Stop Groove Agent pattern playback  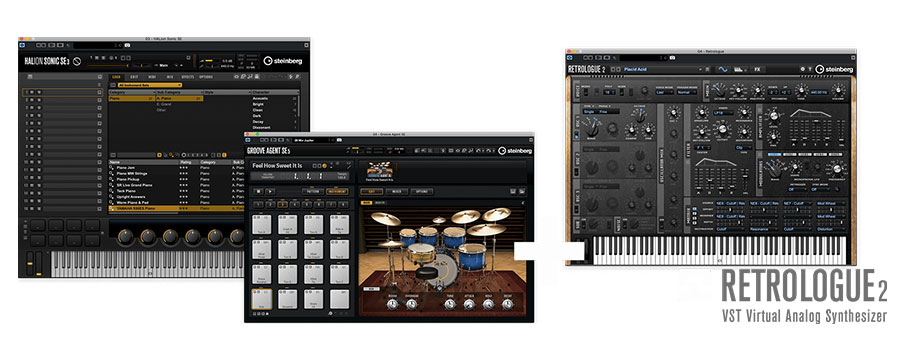(259, 191)
